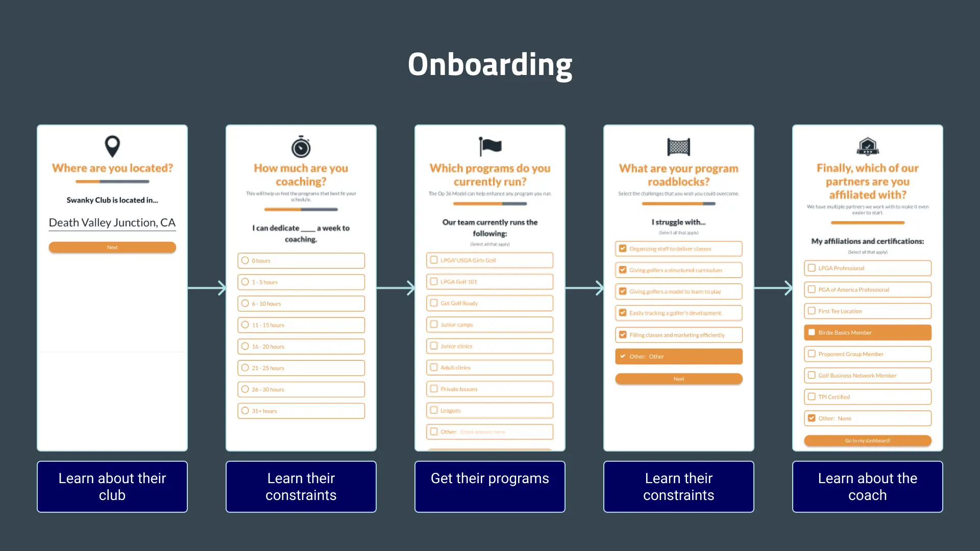
Task: Click the Death Valley Junction CA location field
Action: pyautogui.click(x=111, y=222)
